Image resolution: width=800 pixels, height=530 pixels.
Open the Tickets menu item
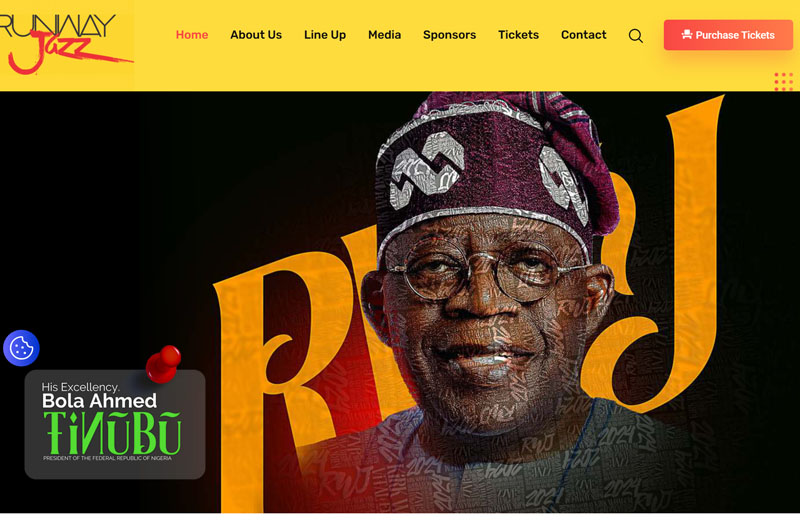tap(518, 35)
